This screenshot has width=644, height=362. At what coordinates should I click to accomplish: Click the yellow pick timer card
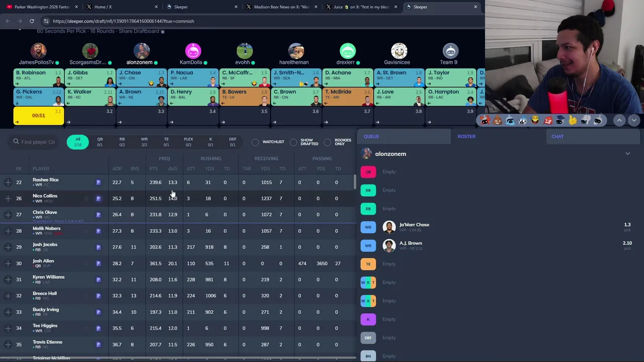click(x=39, y=116)
